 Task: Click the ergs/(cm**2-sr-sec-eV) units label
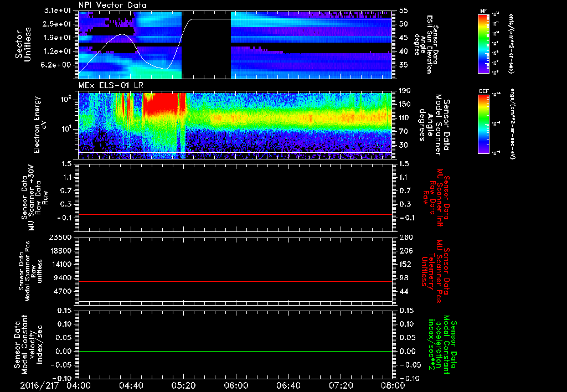(x=512, y=124)
